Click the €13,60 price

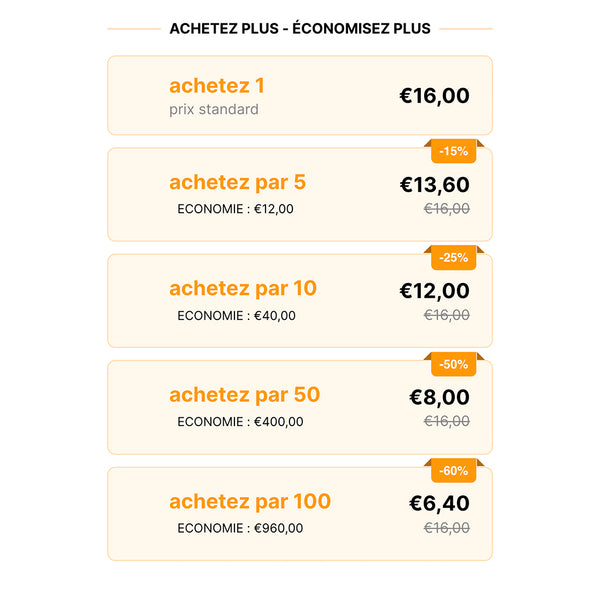tap(434, 185)
